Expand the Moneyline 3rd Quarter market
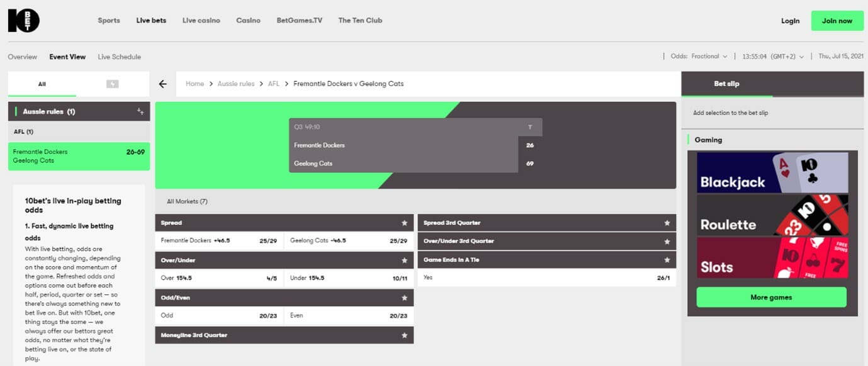This screenshot has height=366, width=868. [x=285, y=335]
